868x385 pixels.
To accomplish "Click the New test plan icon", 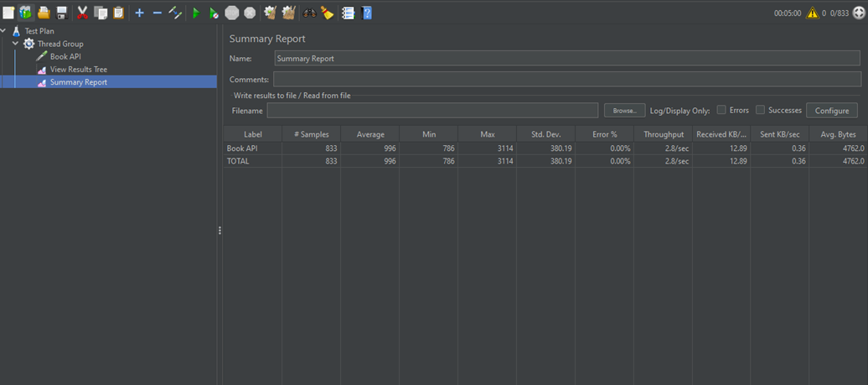I will coord(8,13).
